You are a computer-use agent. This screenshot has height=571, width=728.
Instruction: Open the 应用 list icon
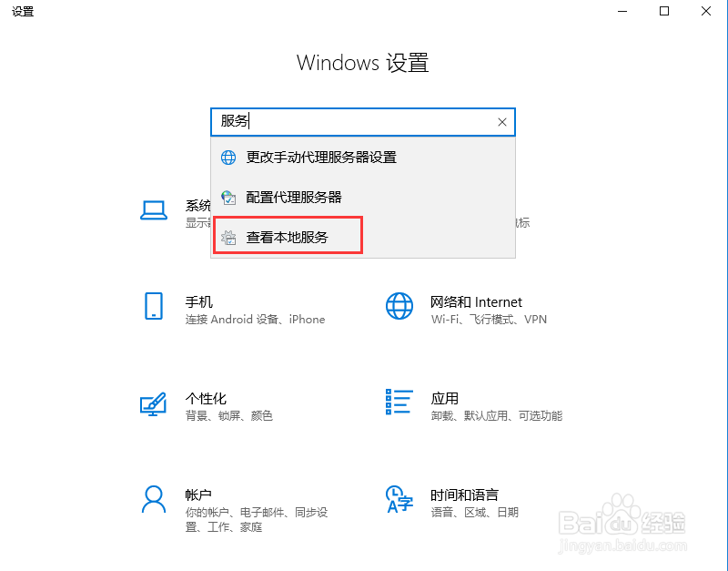click(399, 402)
